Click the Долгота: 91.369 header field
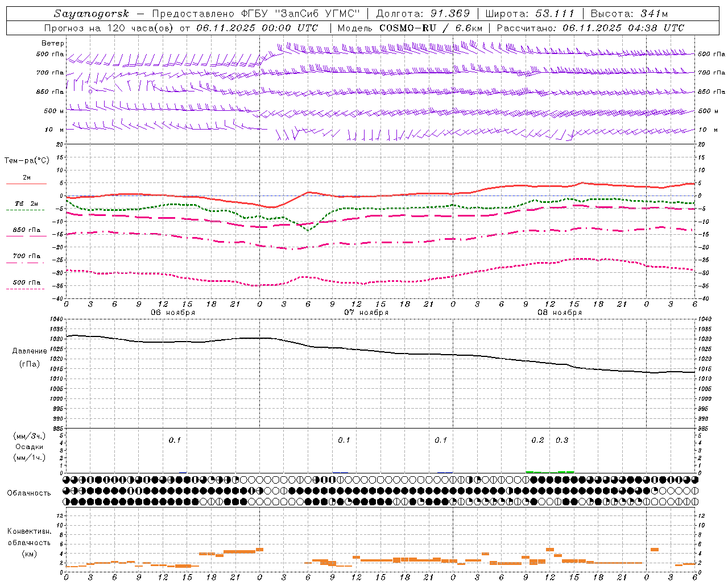The image size is (728, 582). pos(423,14)
